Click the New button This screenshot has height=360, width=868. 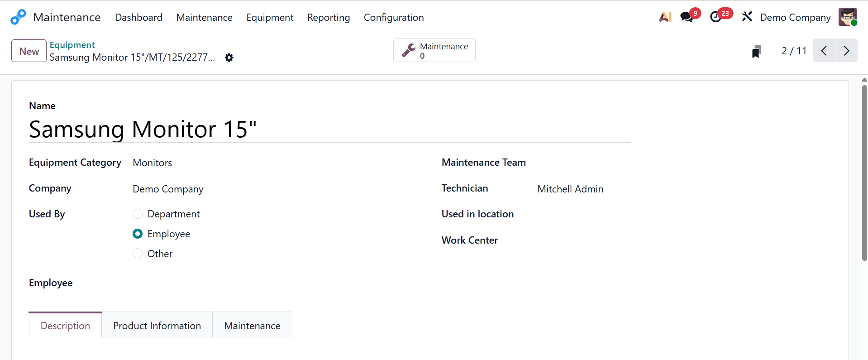[29, 51]
